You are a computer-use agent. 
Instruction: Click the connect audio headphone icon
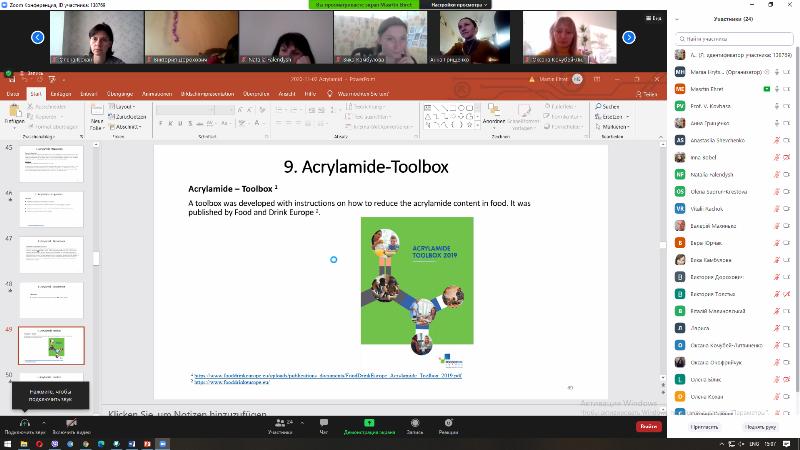(23, 423)
